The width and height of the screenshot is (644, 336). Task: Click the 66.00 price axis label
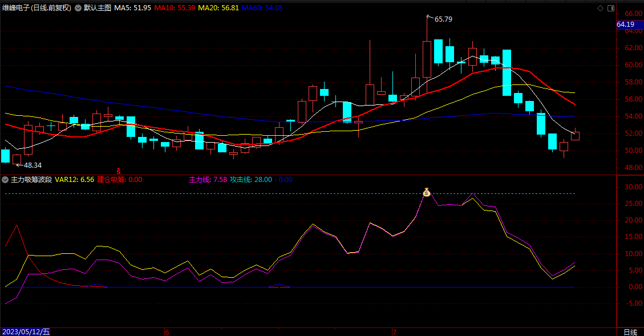tap(633, 14)
